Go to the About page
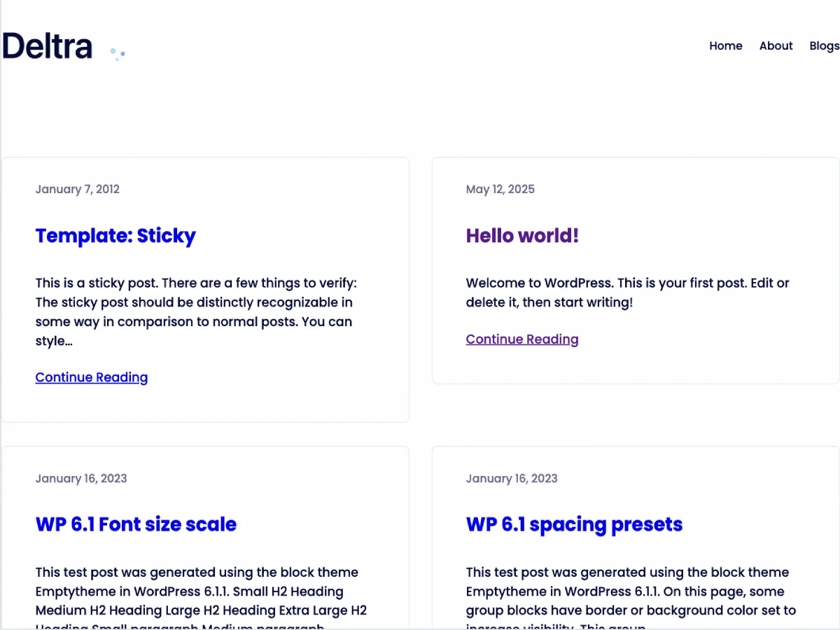 tap(776, 45)
